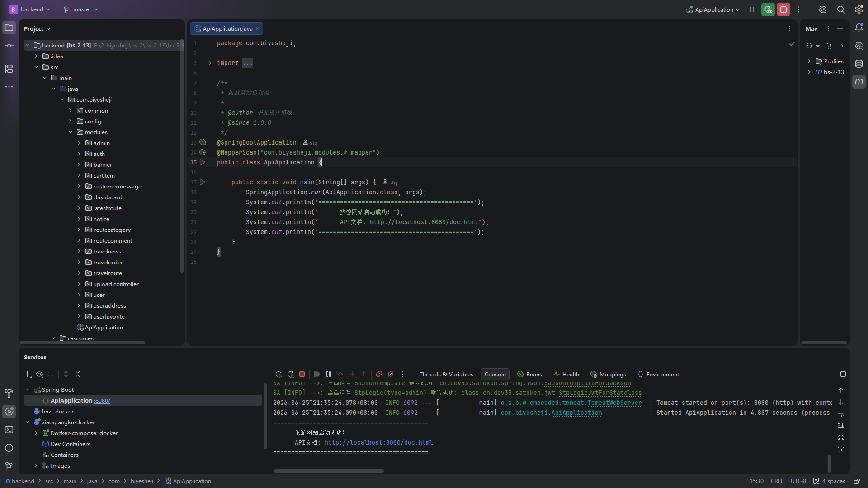The height and width of the screenshot is (488, 868).
Task: Open Project view mode dropdown
Action: click(x=37, y=28)
